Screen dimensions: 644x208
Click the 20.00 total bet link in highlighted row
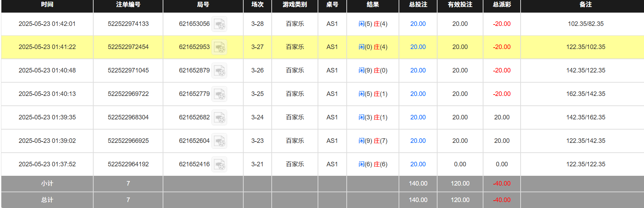(418, 47)
